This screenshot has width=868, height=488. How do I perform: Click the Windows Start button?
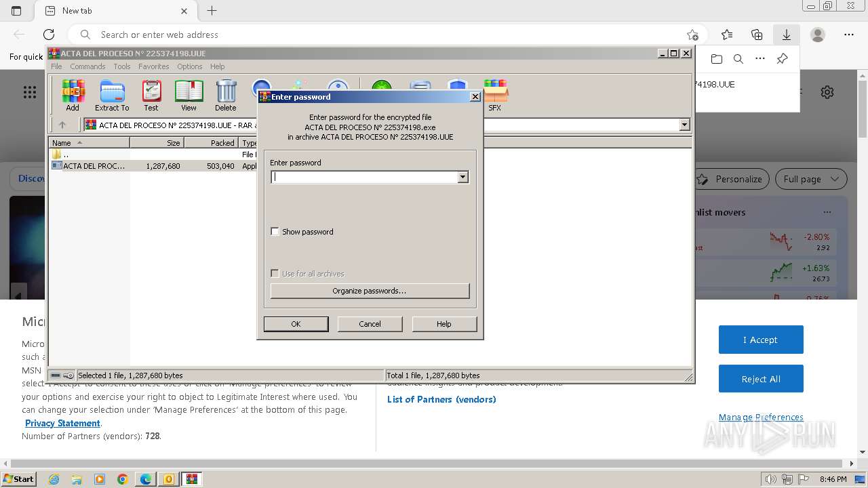point(19,479)
